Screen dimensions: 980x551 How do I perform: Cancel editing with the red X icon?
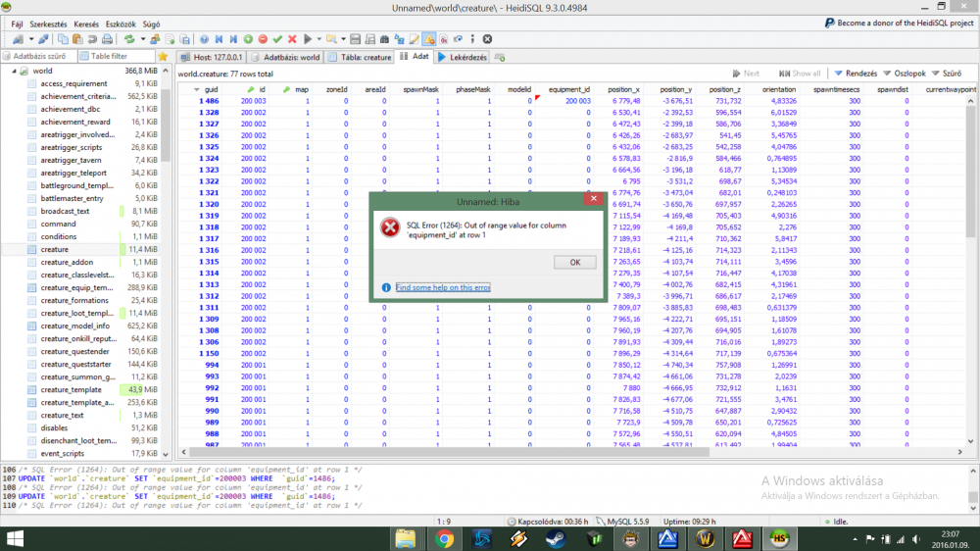pos(292,39)
